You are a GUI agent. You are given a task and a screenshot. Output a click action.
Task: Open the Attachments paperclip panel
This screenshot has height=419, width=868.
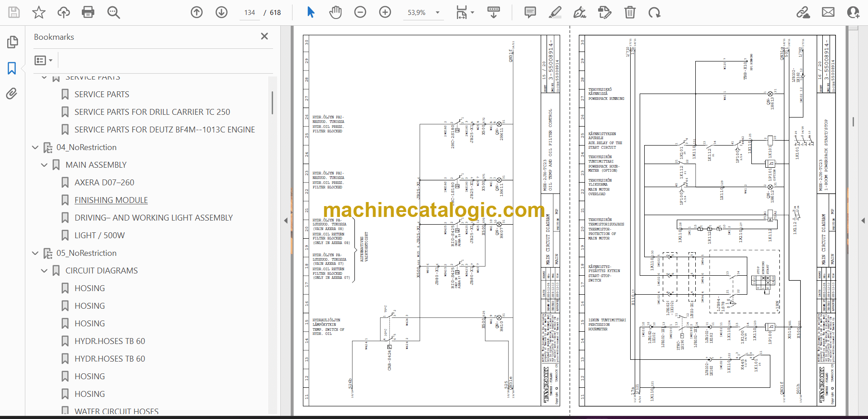(x=12, y=94)
